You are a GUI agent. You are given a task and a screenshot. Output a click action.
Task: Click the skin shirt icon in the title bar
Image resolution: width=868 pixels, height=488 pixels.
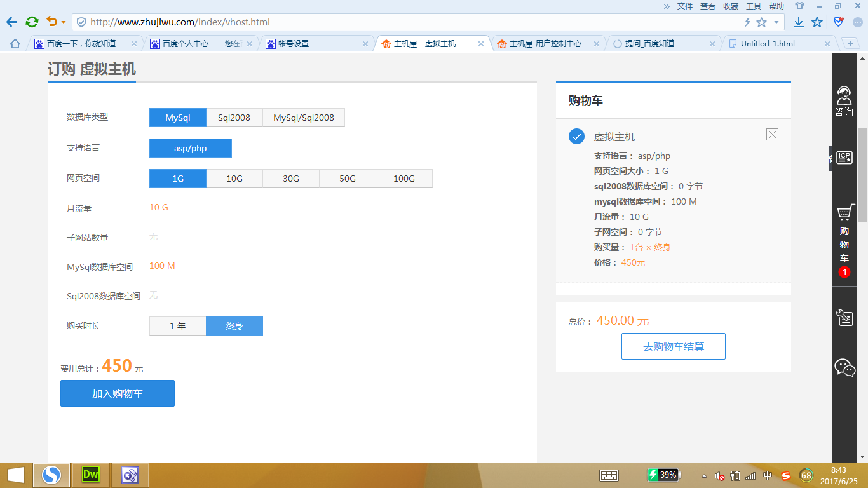799,6
